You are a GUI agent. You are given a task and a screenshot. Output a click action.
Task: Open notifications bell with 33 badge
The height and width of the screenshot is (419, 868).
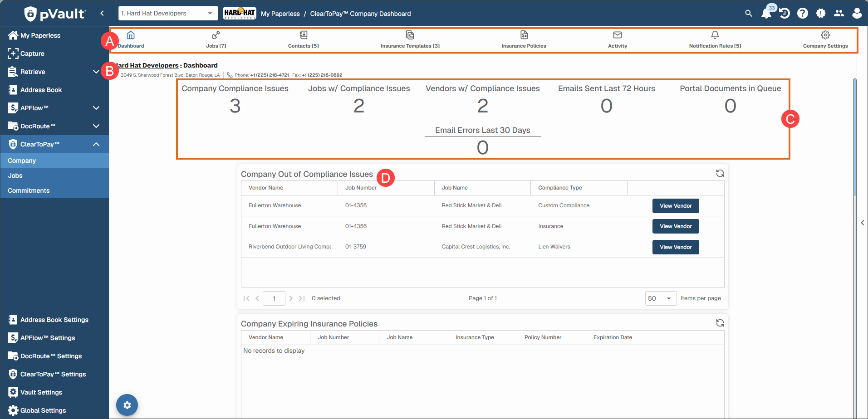coord(768,12)
